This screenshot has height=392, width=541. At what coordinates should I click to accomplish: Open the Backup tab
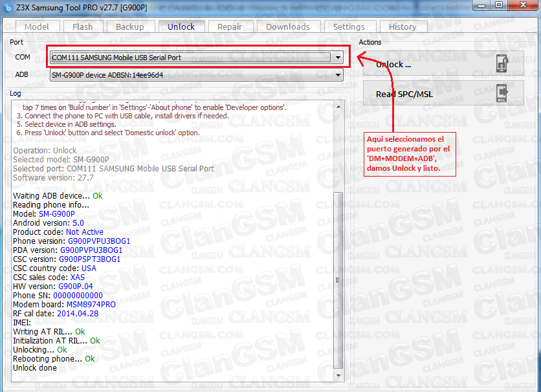(x=129, y=27)
